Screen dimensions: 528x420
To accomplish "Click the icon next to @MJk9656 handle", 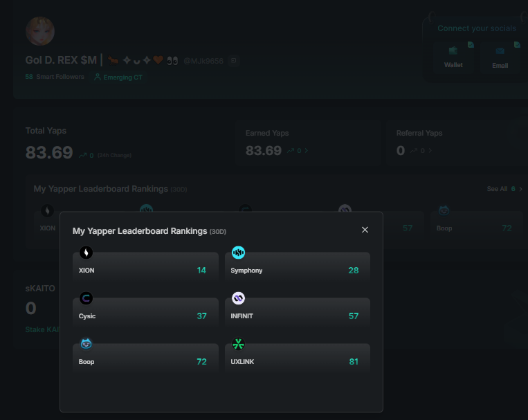I will (x=233, y=61).
